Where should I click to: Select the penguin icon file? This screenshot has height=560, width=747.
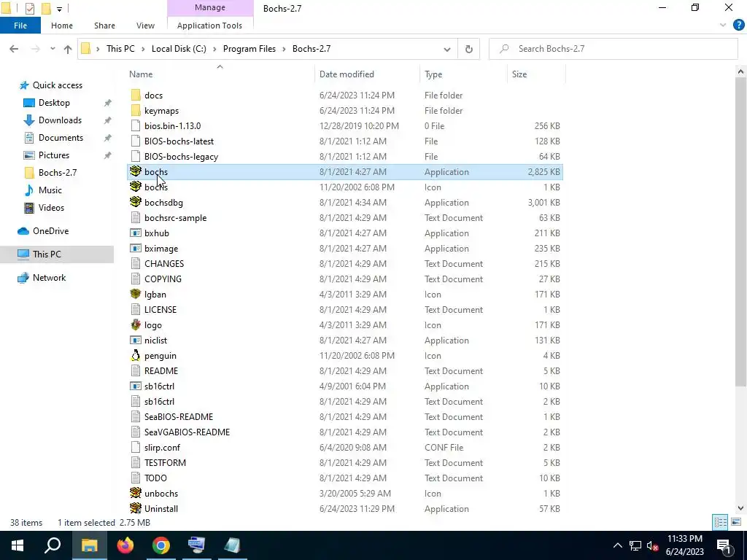(136, 355)
